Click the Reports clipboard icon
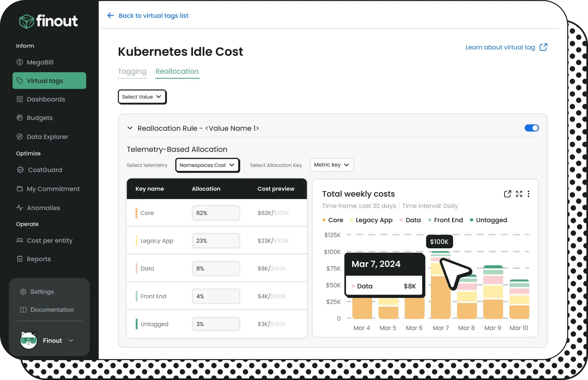This screenshot has height=380, width=588. point(20,259)
